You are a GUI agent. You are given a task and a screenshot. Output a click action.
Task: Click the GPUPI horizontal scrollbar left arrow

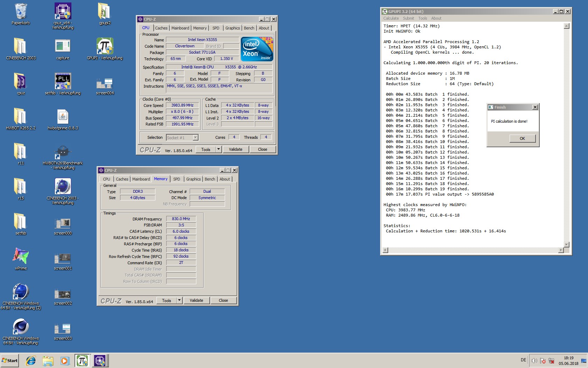(385, 250)
